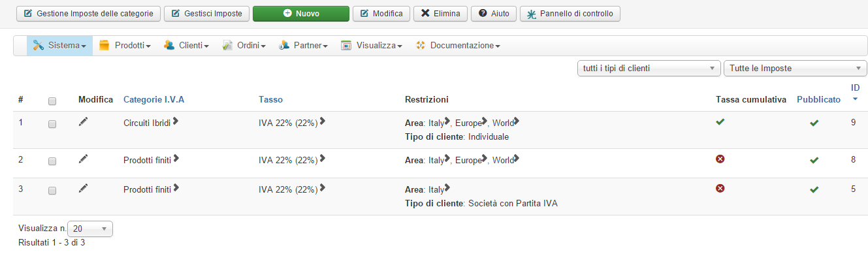Open Pannello di controllo
868x254 pixels.
coord(570,13)
